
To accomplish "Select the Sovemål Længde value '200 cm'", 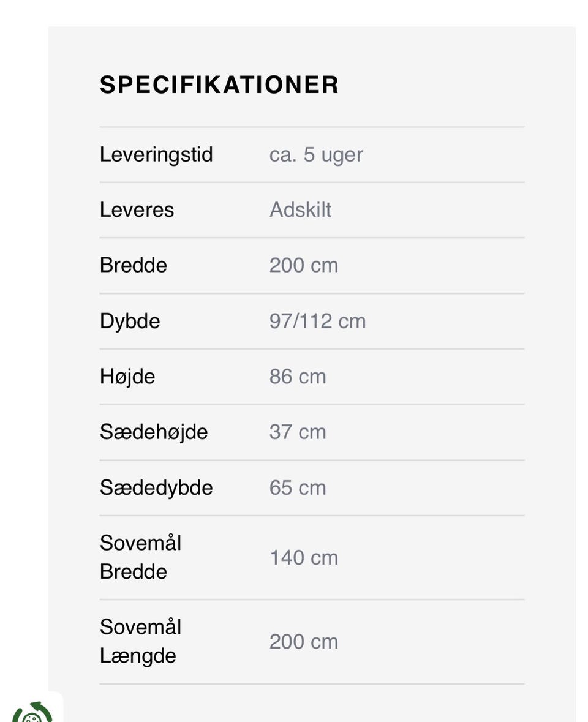I will point(304,641).
